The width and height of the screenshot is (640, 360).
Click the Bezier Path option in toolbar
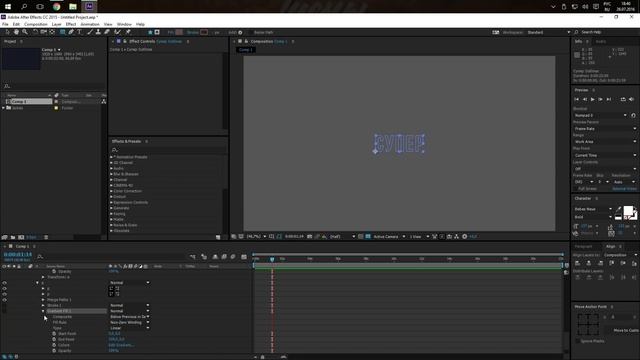[264, 32]
